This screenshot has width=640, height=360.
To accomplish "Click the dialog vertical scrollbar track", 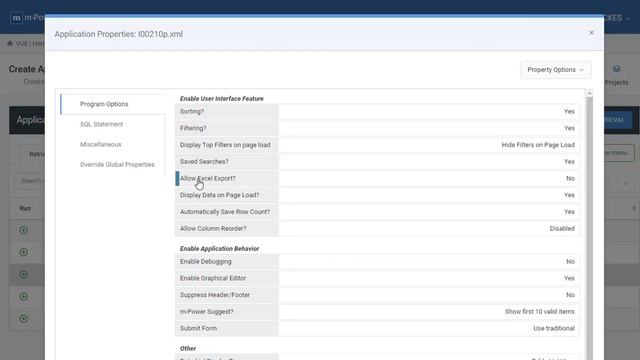I will tap(589, 229).
